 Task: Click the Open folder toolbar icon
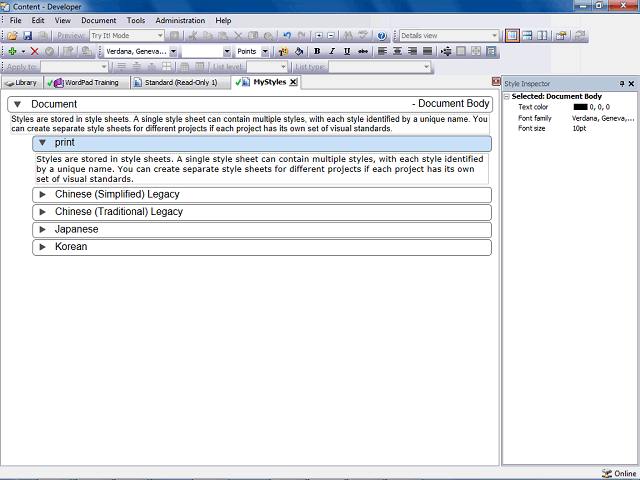pos(12,36)
